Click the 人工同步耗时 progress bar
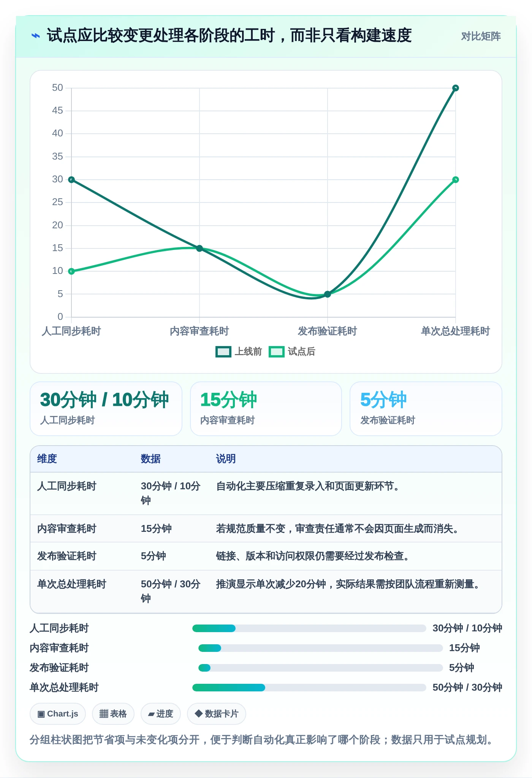The image size is (532, 778). click(x=309, y=628)
